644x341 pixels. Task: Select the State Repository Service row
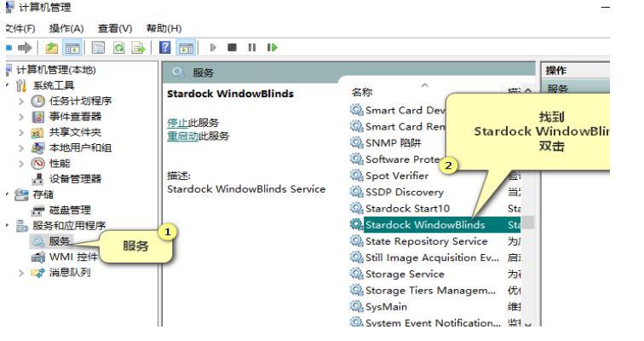point(435,241)
